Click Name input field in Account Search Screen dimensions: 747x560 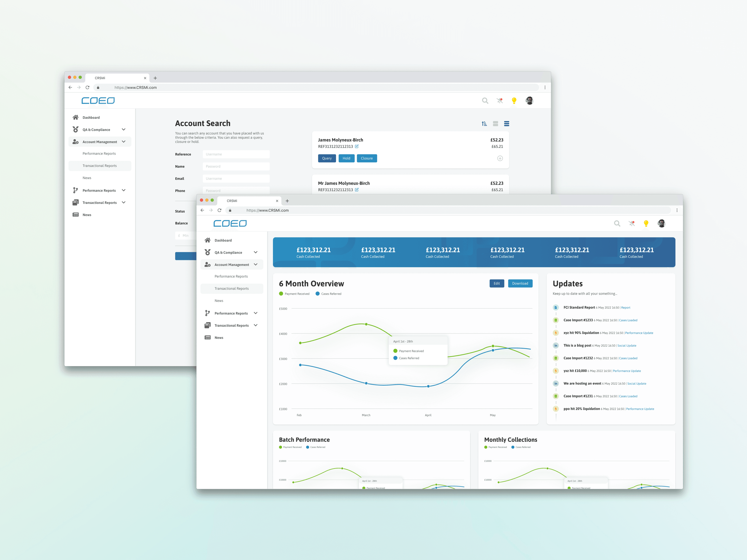(236, 166)
